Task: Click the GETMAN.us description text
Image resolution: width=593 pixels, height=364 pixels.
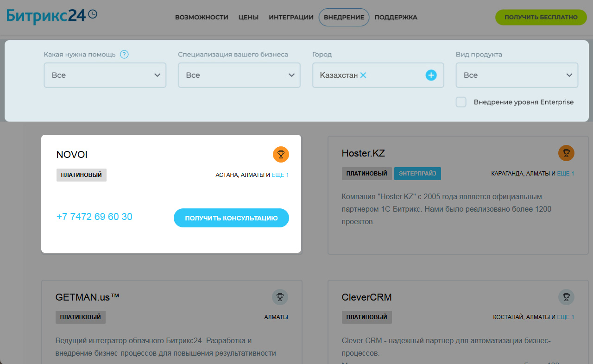Action: click(x=166, y=347)
